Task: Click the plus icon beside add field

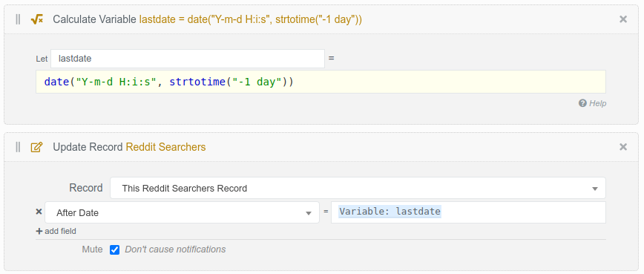Action: 39,231
